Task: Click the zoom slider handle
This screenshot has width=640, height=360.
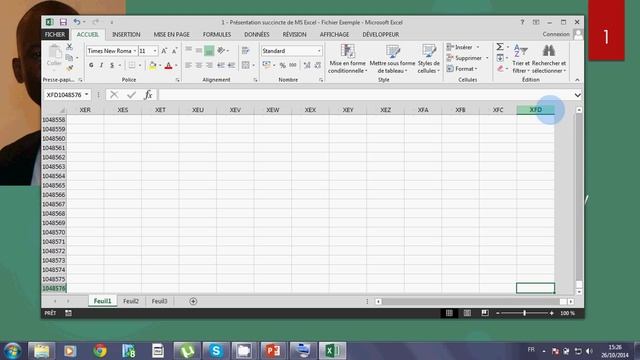Action: click(x=524, y=313)
